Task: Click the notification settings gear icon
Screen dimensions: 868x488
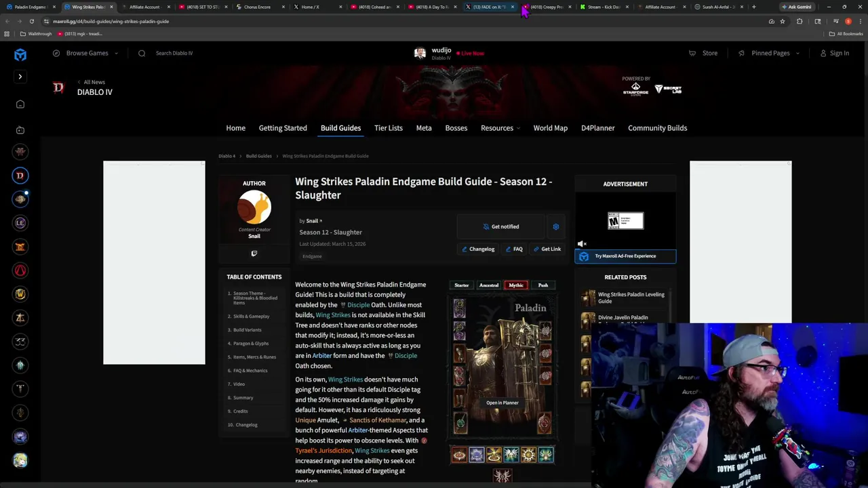Action: click(556, 226)
